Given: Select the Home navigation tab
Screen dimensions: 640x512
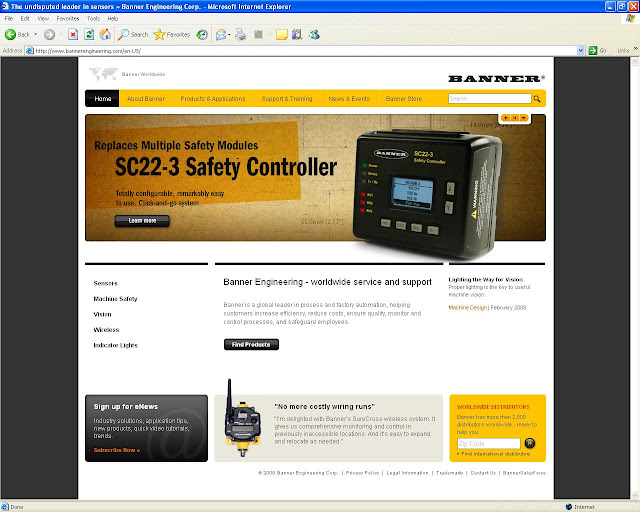Looking at the screenshot, I should click(102, 98).
